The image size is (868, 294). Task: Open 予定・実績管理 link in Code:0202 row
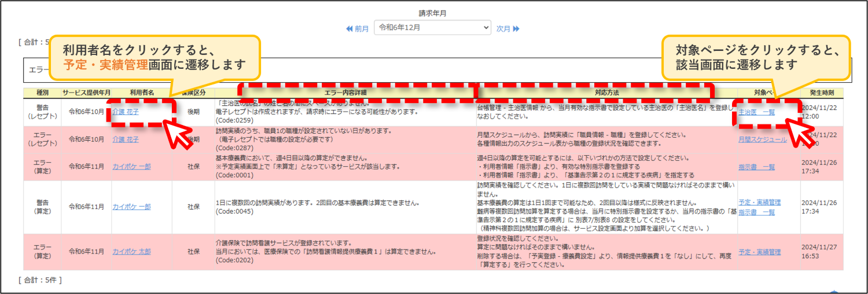pos(759,252)
